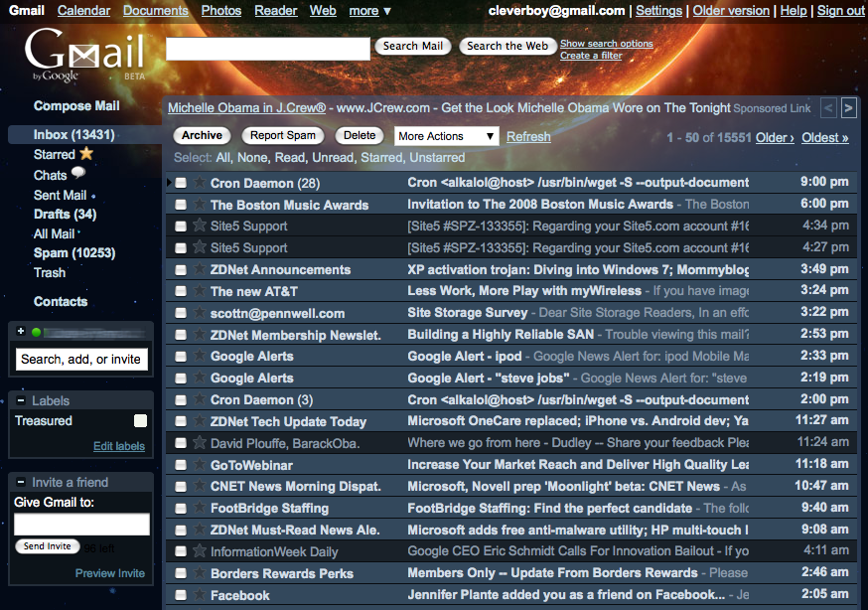This screenshot has width=868, height=610.
Task: Check the Facebook message checkbox
Action: (x=181, y=595)
